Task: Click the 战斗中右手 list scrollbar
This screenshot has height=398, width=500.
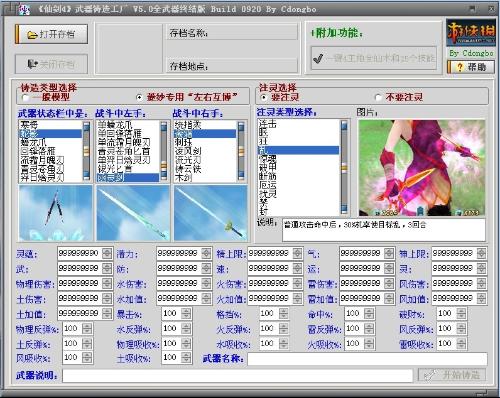Action: pyautogui.click(x=241, y=151)
